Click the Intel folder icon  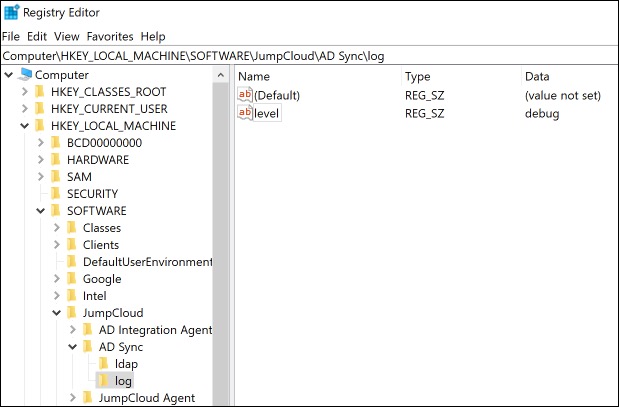coord(71,296)
